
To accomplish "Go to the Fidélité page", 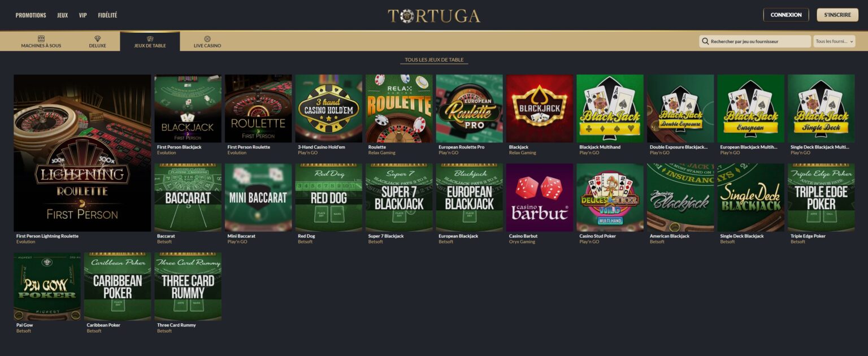I will [x=107, y=15].
